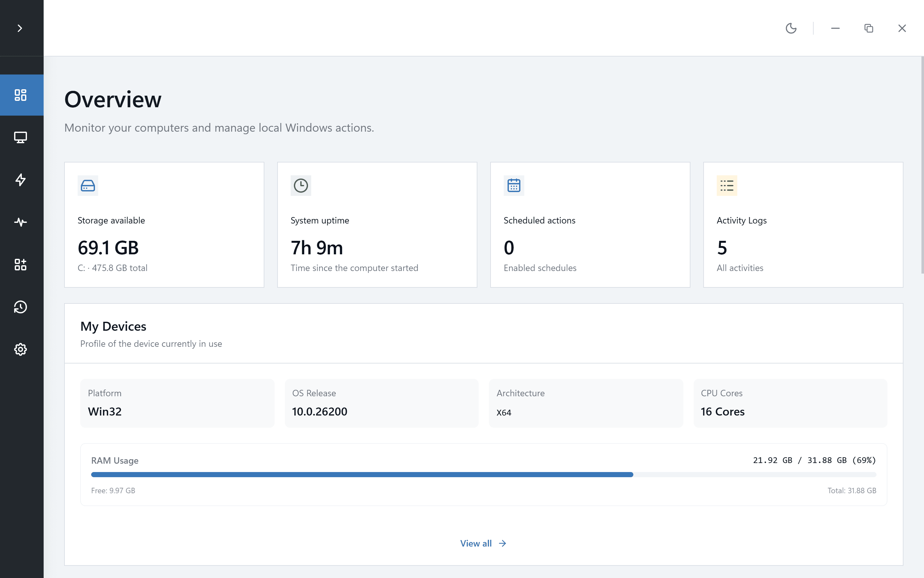The width and height of the screenshot is (924, 578).
Task: Click the '69.1 GB' storage value
Action: [108, 248]
